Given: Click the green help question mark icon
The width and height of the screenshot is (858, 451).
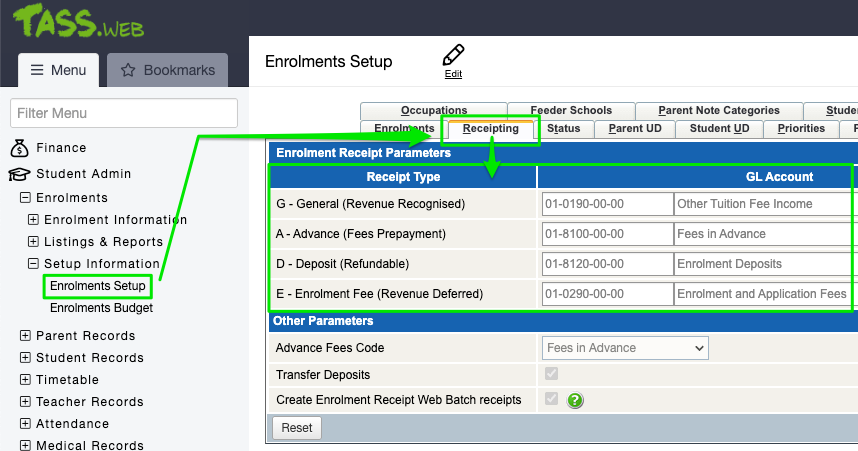Looking at the screenshot, I should coord(575,400).
